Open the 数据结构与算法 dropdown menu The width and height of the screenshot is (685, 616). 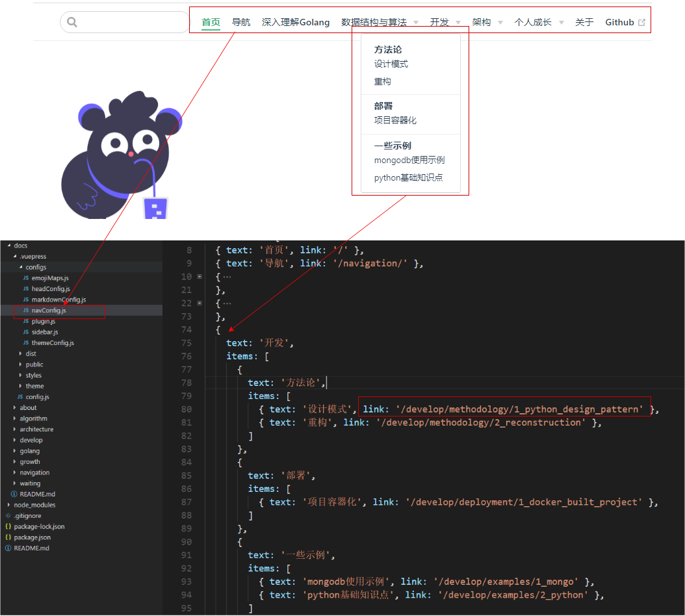380,22
